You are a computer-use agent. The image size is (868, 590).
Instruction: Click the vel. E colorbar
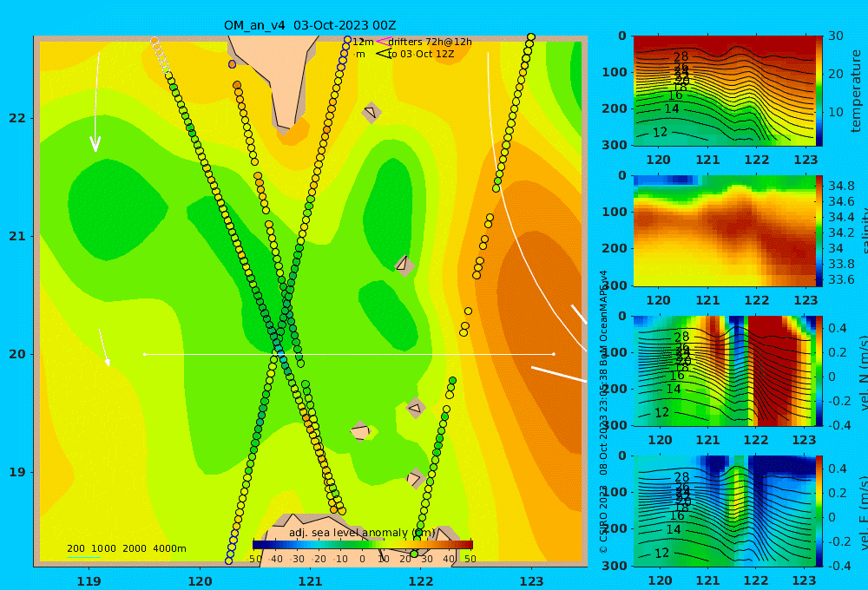tap(819, 511)
